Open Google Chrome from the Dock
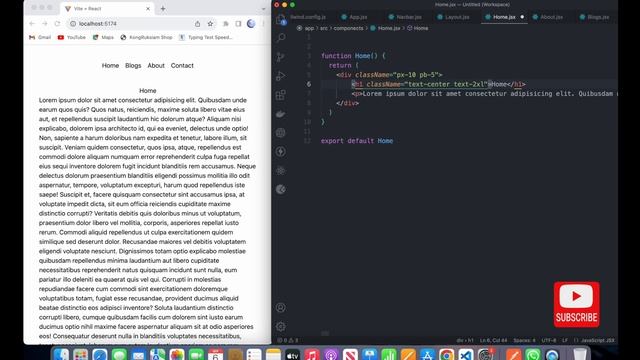 point(447,355)
